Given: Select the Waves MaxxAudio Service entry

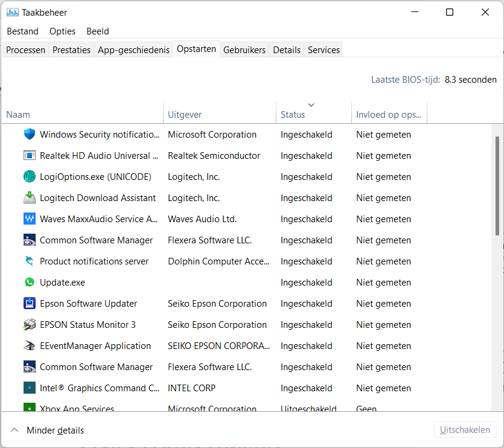Looking at the screenshot, I should (x=98, y=219).
